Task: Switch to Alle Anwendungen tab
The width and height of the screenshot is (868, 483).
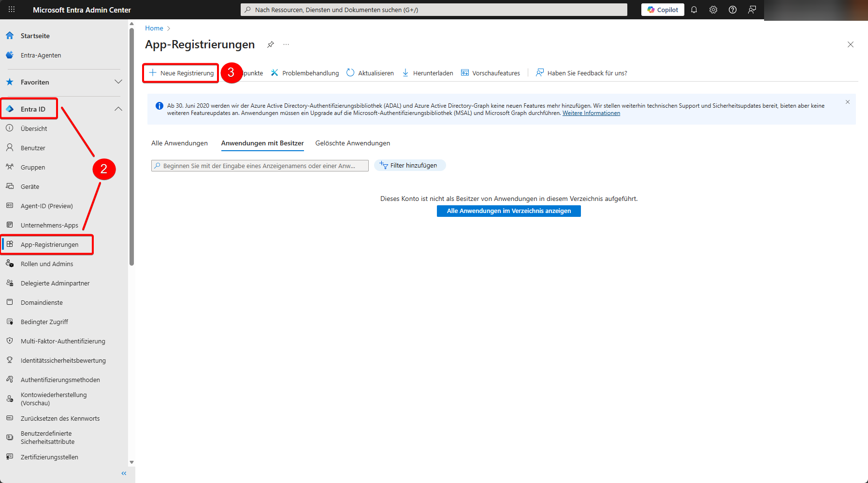Action: tap(179, 143)
